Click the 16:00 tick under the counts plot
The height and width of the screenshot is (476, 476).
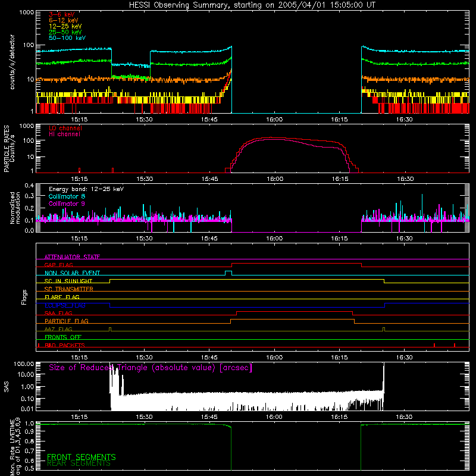pyautogui.click(x=274, y=120)
